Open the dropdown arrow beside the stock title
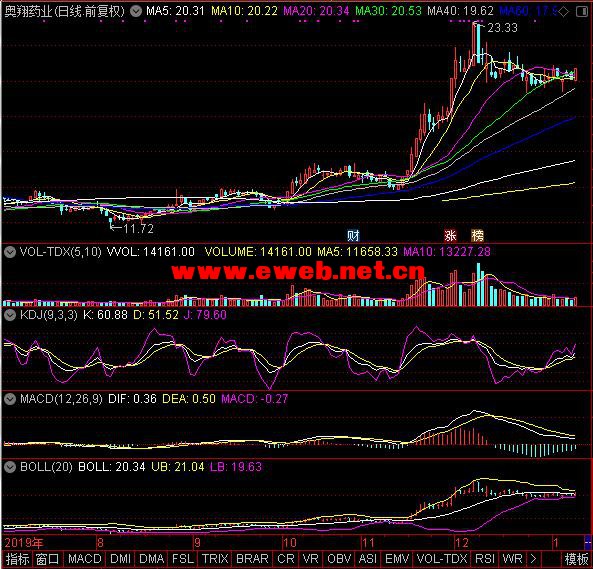 point(136,11)
